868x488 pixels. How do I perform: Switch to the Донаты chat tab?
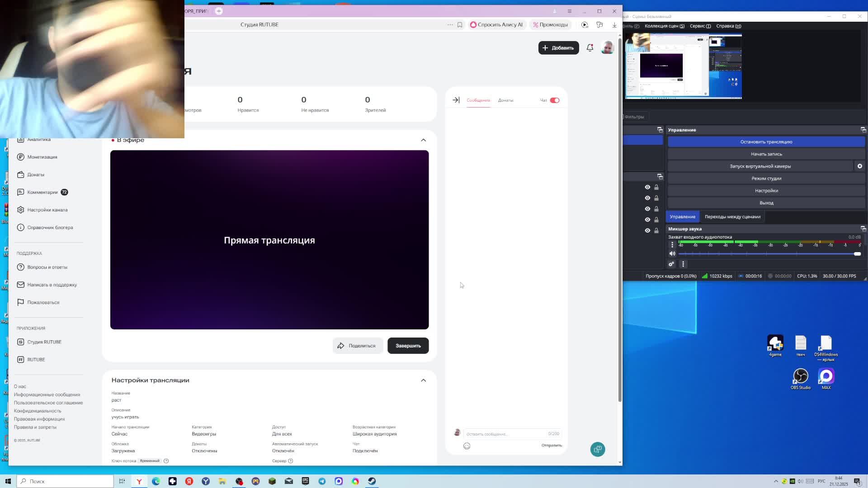coord(505,100)
